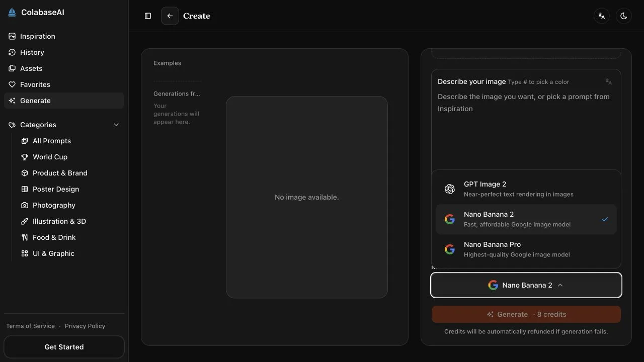Click the Favorites heart icon
Image resolution: width=644 pixels, height=362 pixels.
pos(12,84)
